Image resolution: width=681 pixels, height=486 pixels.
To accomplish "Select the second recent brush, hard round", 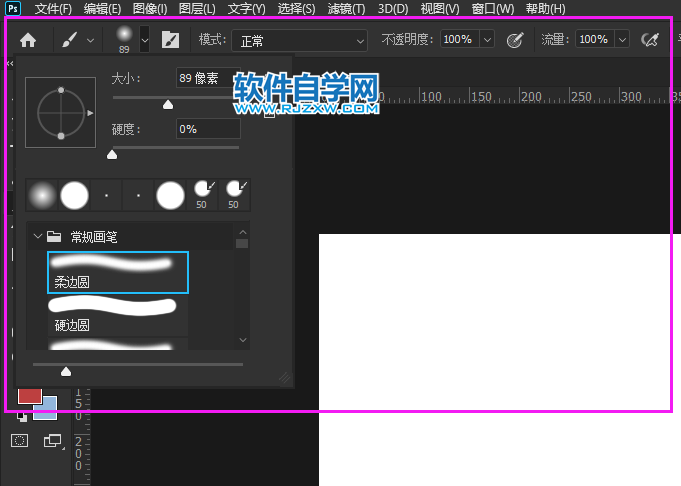I will click(74, 195).
